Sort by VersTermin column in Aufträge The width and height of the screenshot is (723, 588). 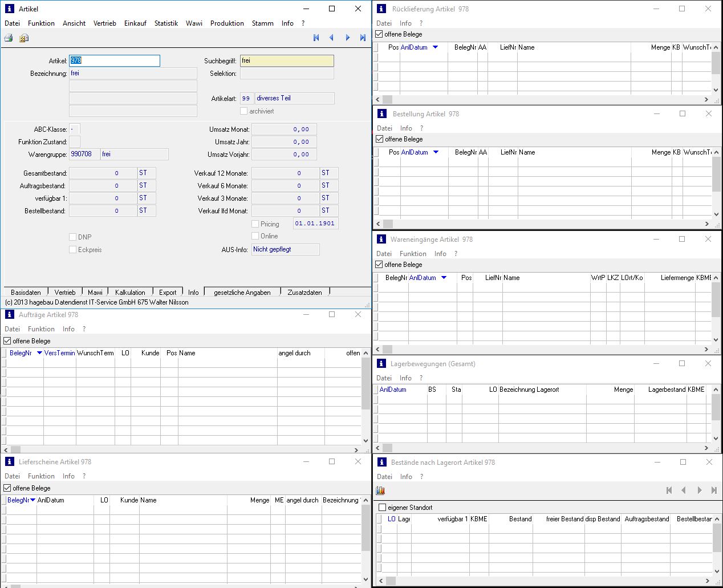click(59, 353)
